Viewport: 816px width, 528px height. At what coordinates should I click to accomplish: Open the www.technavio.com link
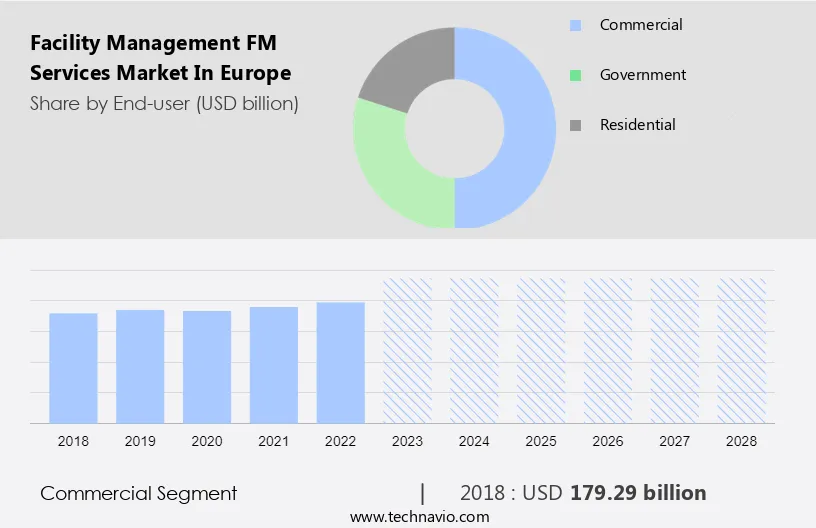point(419,517)
